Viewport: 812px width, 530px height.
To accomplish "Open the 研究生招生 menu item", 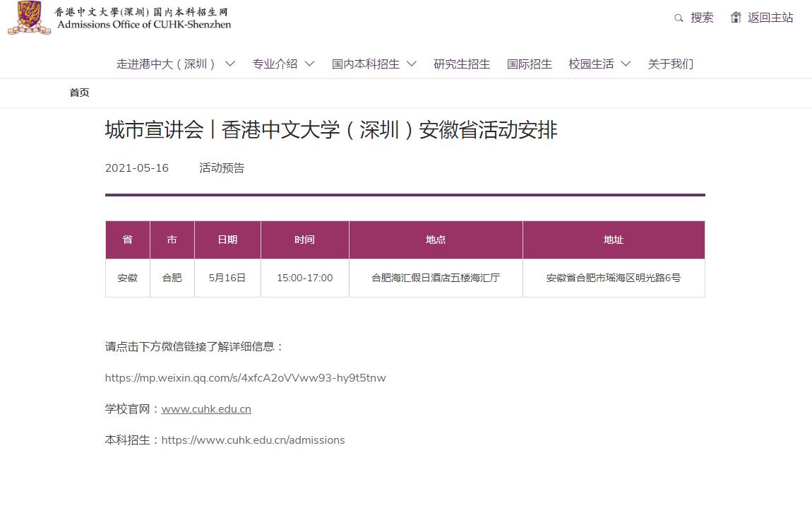I will click(x=462, y=64).
